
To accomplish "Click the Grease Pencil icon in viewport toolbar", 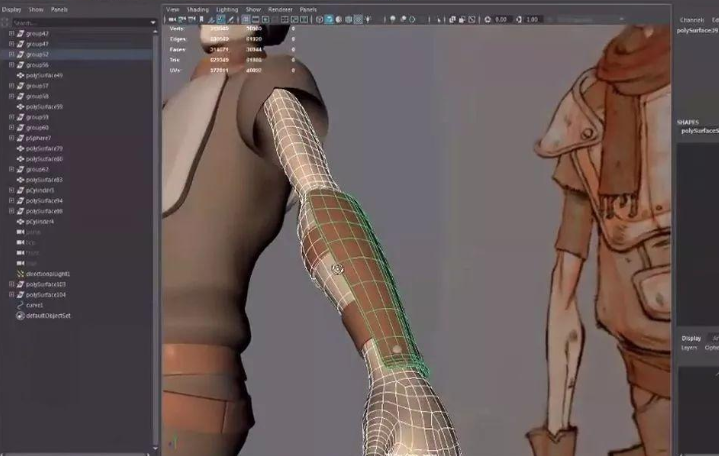I will pos(231,19).
